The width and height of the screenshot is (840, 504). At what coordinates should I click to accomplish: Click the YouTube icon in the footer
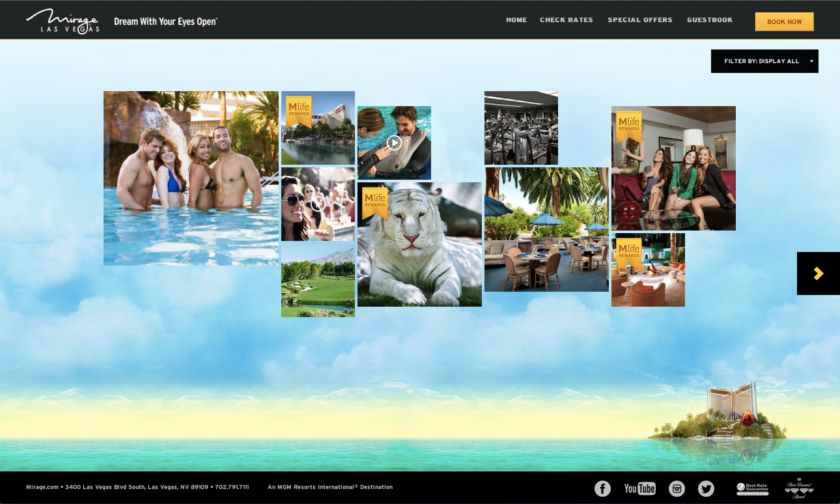[x=639, y=488]
